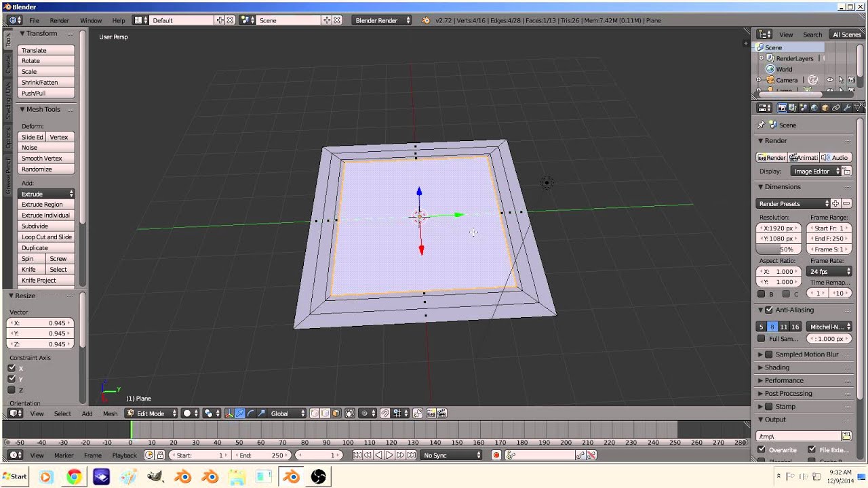Screen dimensions: 868x488
Task: Open the Image Editor display dropdown
Action: 816,171
